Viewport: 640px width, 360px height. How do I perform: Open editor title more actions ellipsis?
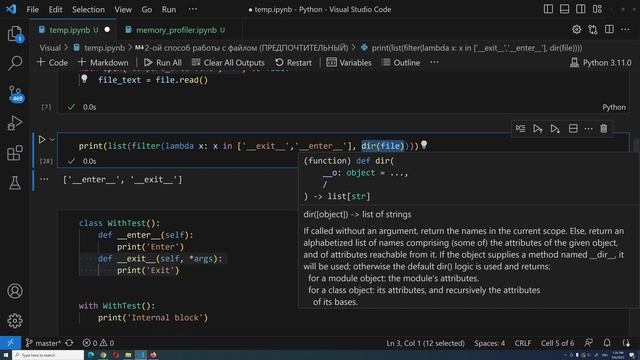pos(625,29)
